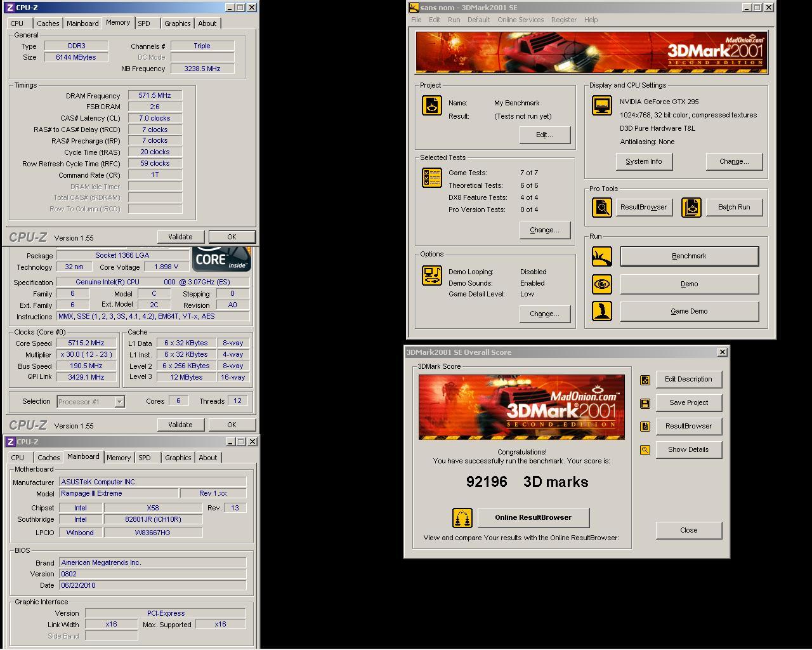The image size is (812, 650).
Task: Switch to Graphics tab in top CPU-Z window
Action: pyautogui.click(x=177, y=23)
